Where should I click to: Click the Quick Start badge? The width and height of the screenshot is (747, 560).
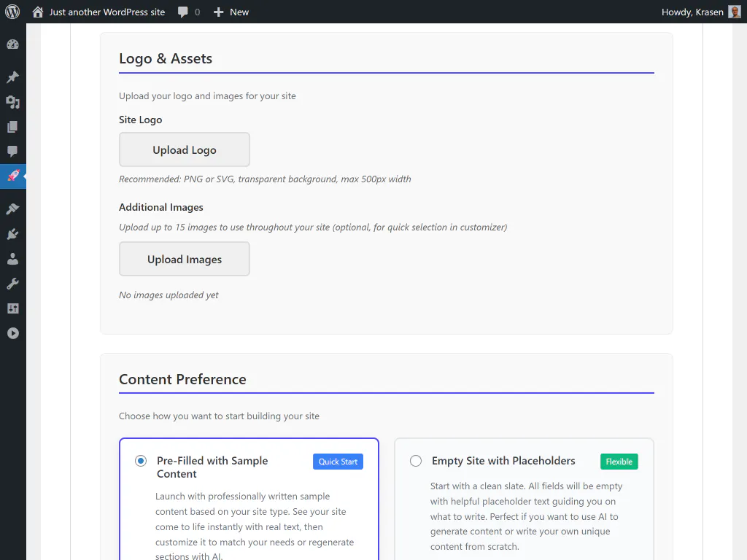338,462
